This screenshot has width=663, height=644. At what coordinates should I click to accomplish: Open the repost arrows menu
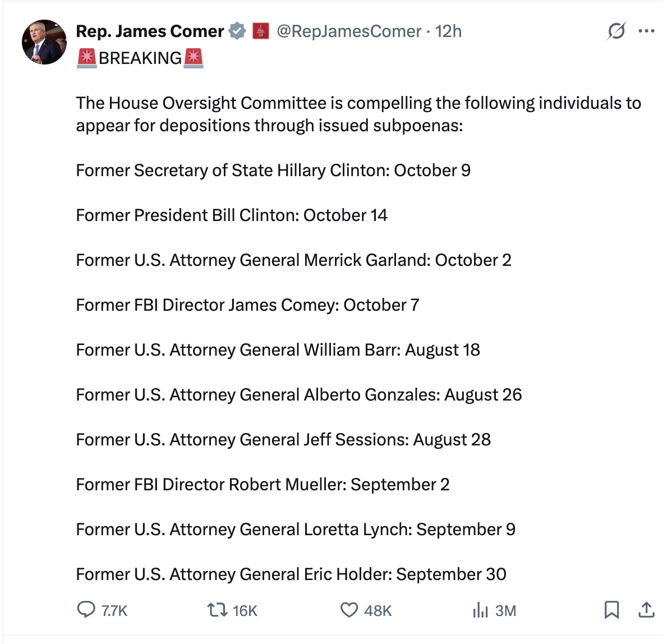point(217,610)
